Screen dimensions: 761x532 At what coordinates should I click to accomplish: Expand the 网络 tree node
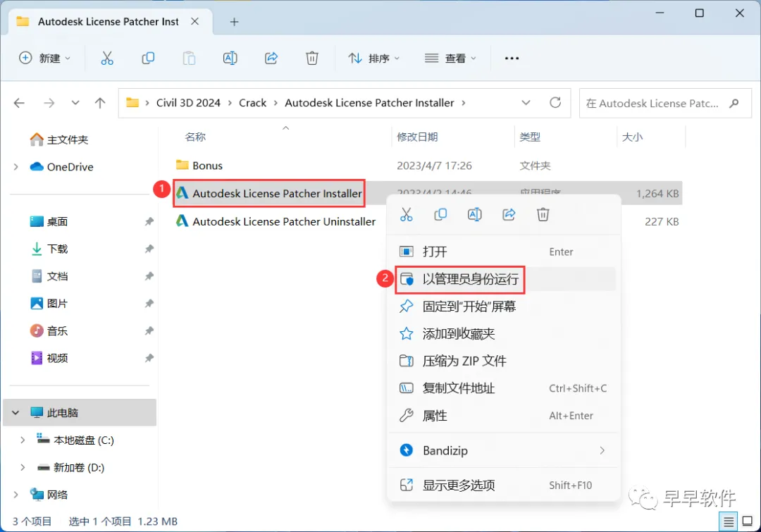(16, 495)
